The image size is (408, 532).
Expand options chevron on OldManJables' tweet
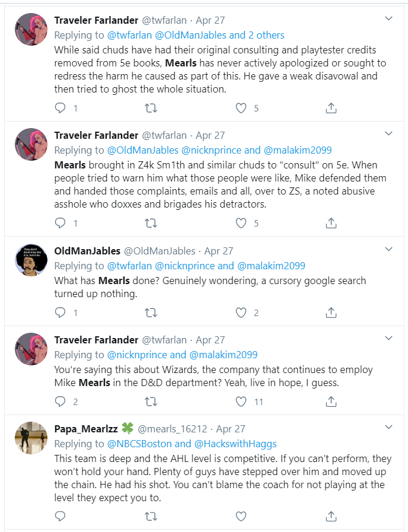coord(388,249)
